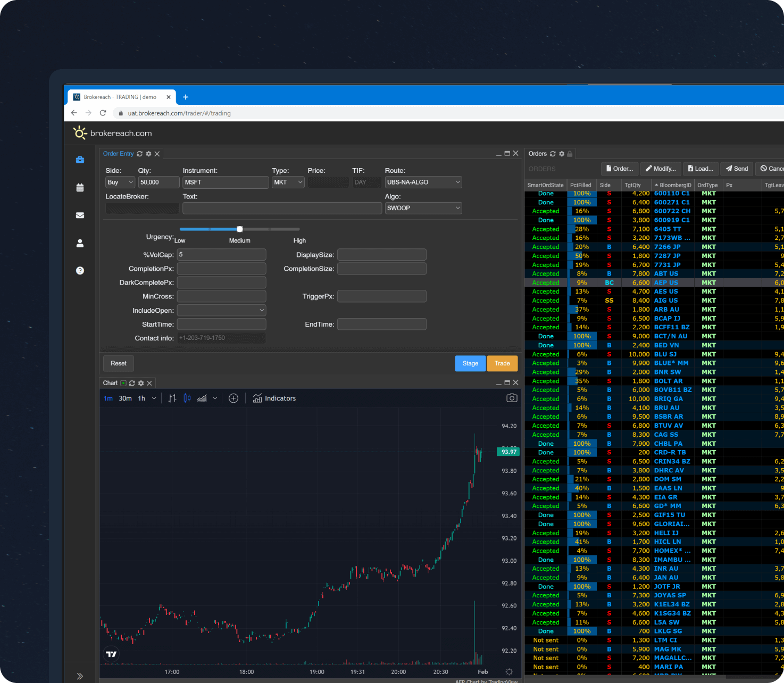Click the Trade button
The height and width of the screenshot is (683, 784).
click(x=502, y=363)
